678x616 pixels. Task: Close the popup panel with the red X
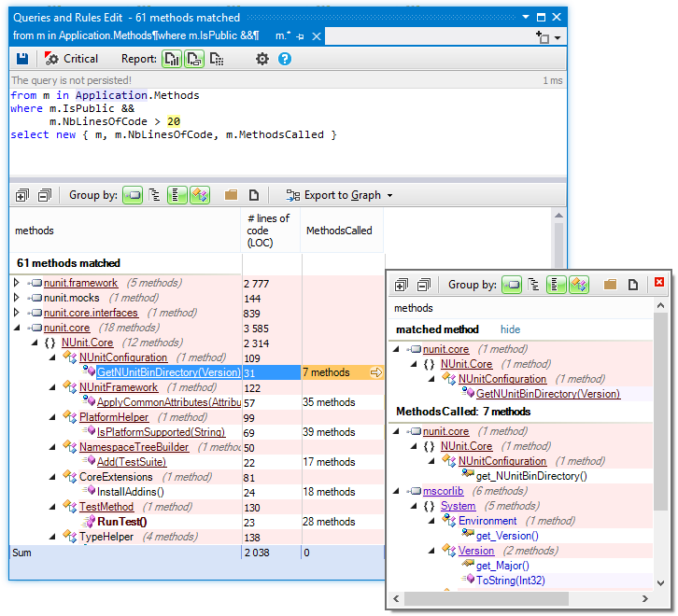click(x=658, y=282)
